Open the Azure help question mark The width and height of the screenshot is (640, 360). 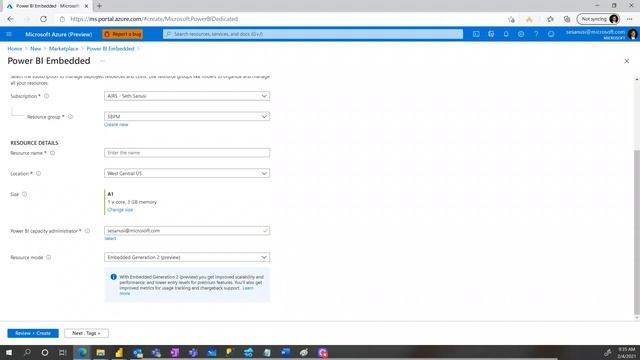point(536,34)
